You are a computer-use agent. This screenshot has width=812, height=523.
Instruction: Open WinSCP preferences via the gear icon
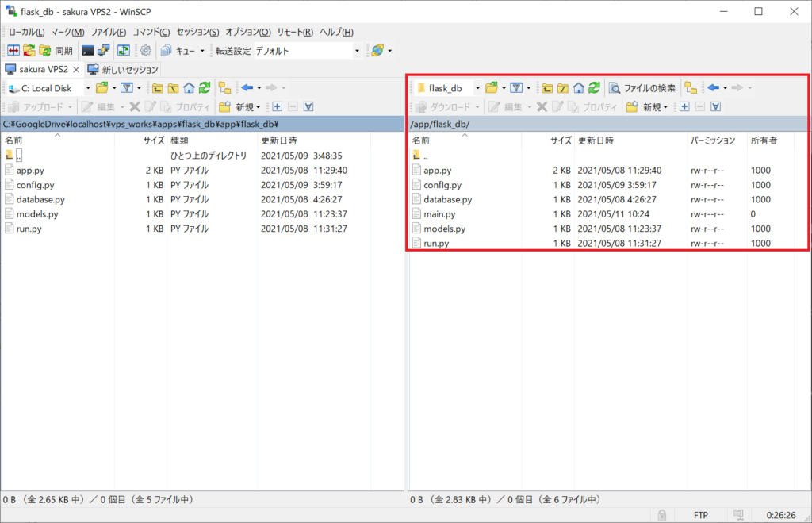pyautogui.click(x=146, y=49)
